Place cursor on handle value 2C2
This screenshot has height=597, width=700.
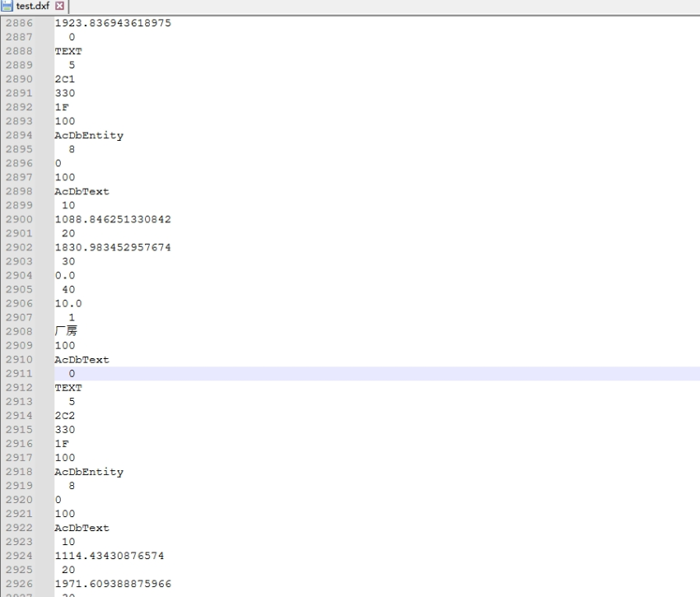pos(65,416)
